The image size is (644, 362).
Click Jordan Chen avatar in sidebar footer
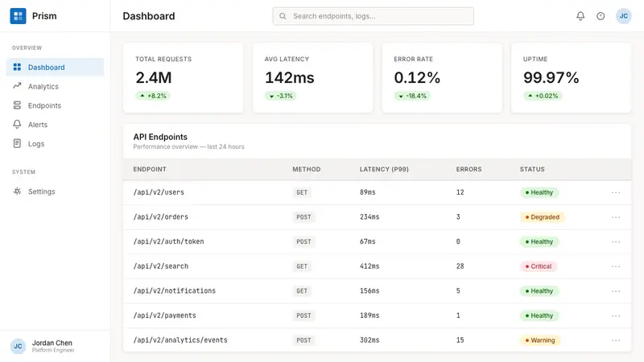18,346
